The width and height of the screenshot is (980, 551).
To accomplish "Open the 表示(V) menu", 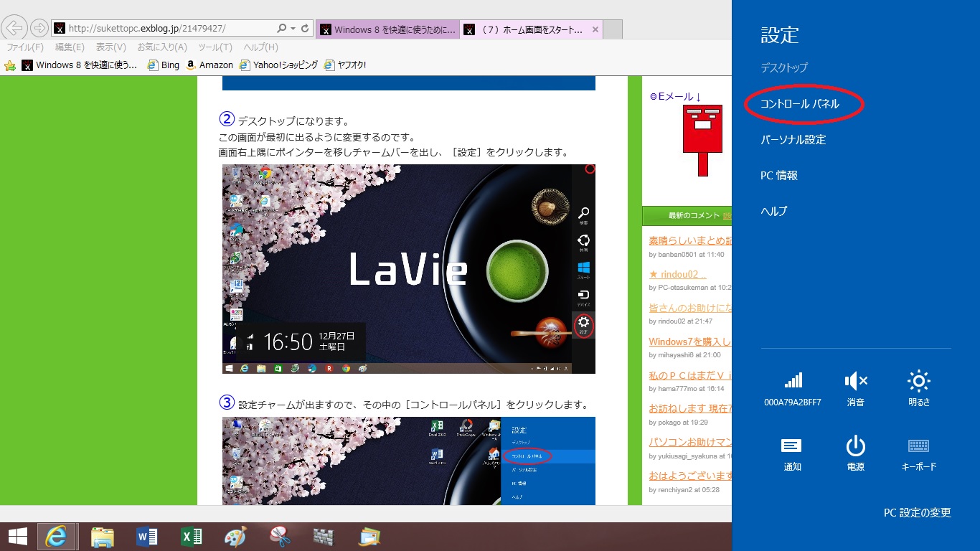I will pyautogui.click(x=111, y=47).
